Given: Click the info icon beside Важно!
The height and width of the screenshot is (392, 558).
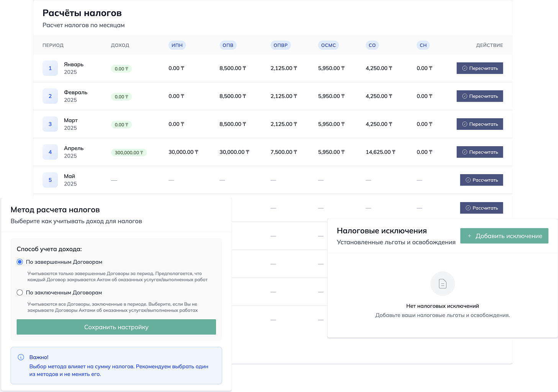Looking at the screenshot, I should tap(21, 357).
